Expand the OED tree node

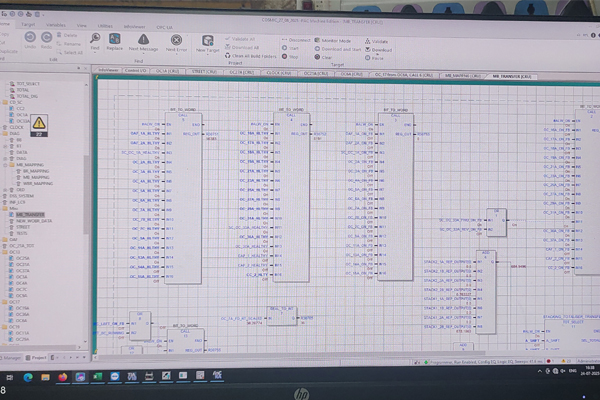(5, 190)
